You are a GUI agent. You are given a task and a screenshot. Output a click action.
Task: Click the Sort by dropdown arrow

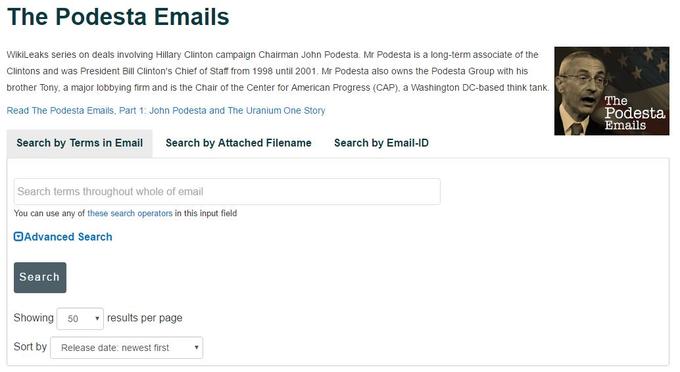pos(196,348)
